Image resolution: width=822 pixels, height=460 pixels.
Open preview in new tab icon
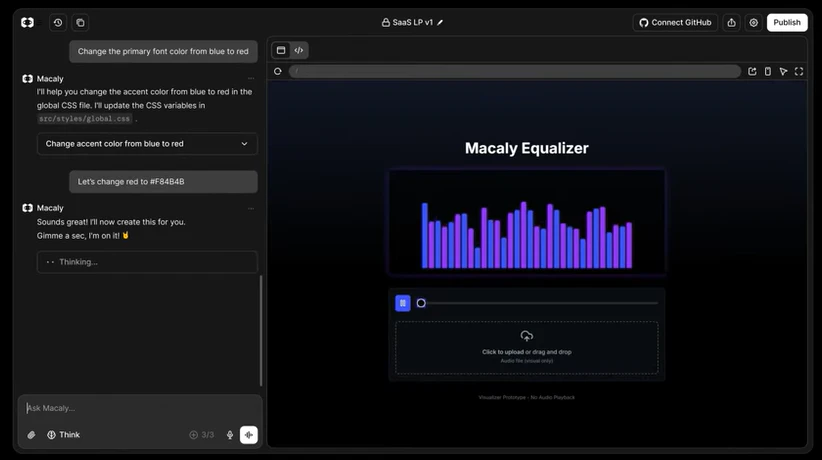coord(752,71)
